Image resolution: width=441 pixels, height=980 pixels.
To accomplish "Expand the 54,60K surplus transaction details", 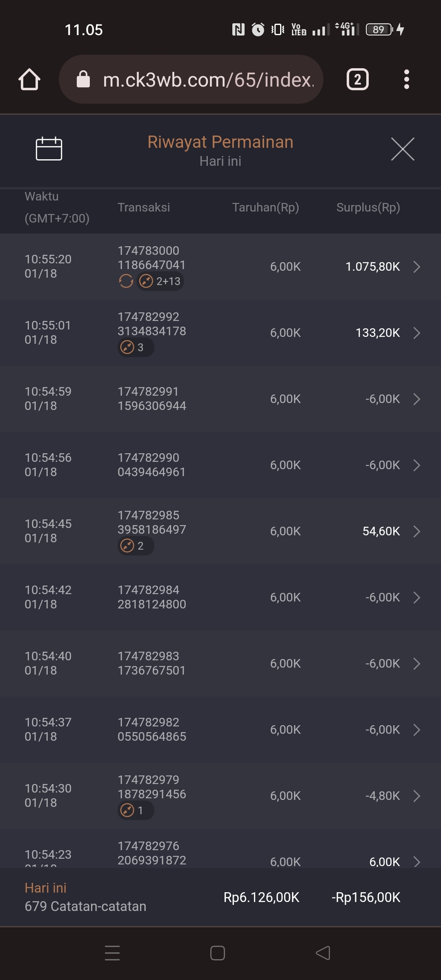I will (416, 531).
